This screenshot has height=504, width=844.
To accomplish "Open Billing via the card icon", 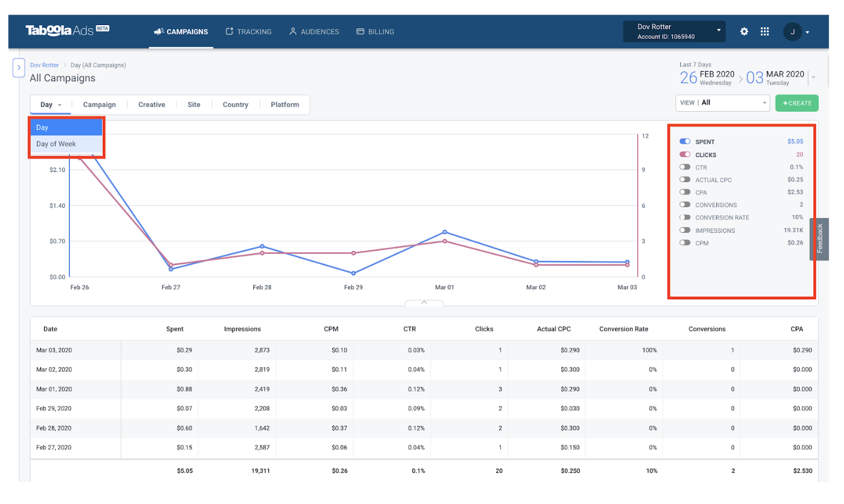I will [359, 32].
